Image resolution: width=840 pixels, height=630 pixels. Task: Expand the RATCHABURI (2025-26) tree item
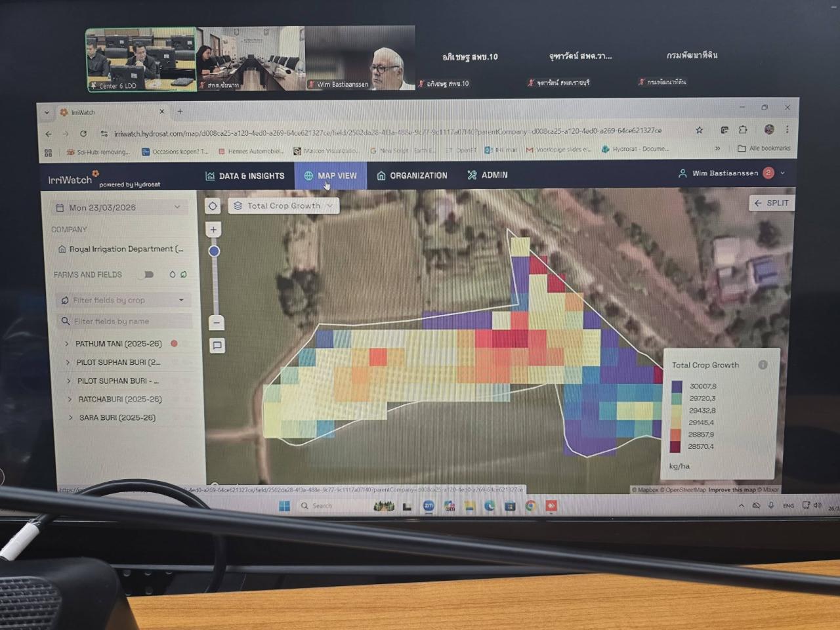coord(70,399)
